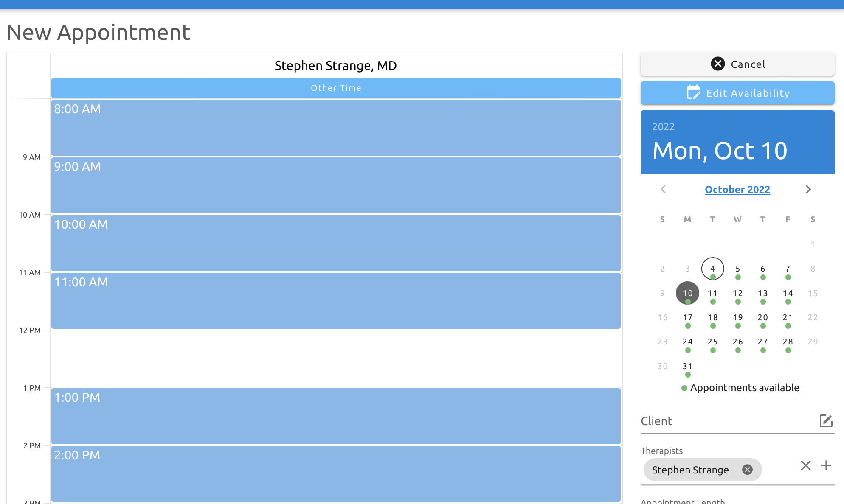Open the October 2022 month picker
Screen dimensions: 844x504
point(737,190)
